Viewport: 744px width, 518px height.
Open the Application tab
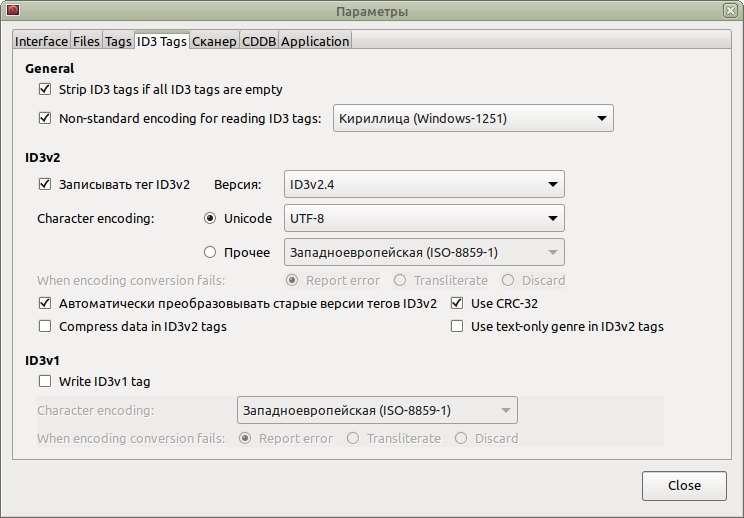315,41
